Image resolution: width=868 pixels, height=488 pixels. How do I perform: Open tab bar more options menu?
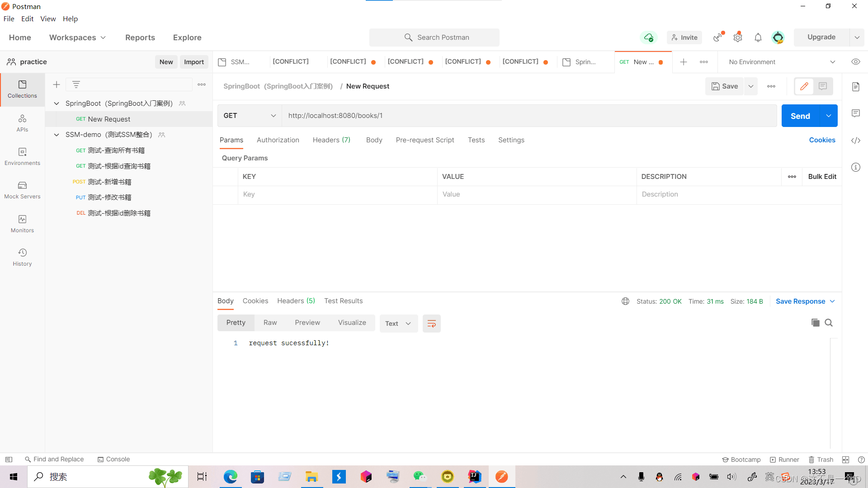[x=704, y=62]
